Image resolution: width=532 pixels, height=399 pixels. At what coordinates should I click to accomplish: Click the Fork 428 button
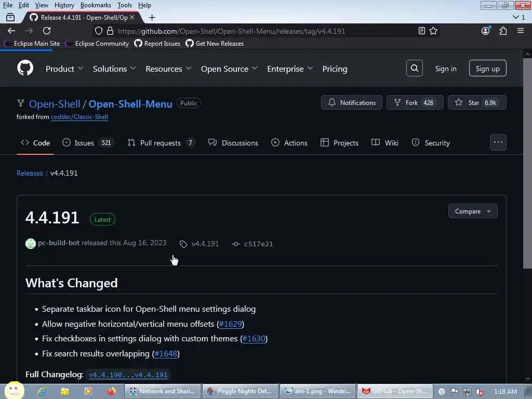pos(415,102)
